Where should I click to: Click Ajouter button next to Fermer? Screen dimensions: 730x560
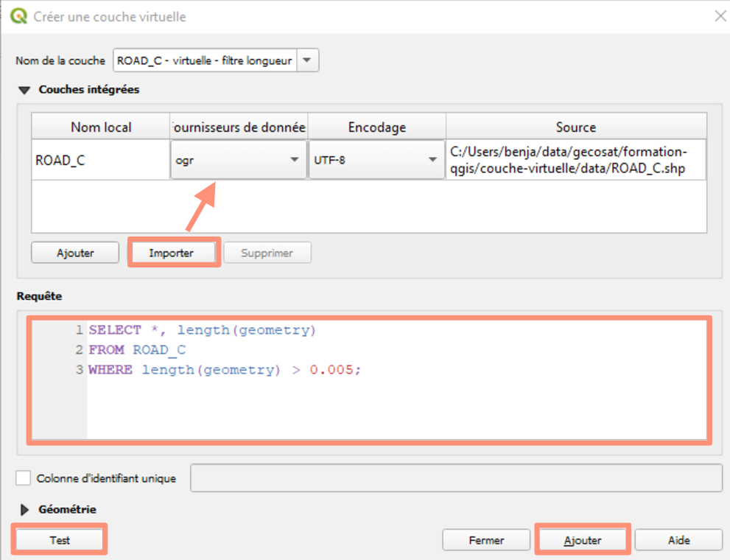click(x=583, y=540)
